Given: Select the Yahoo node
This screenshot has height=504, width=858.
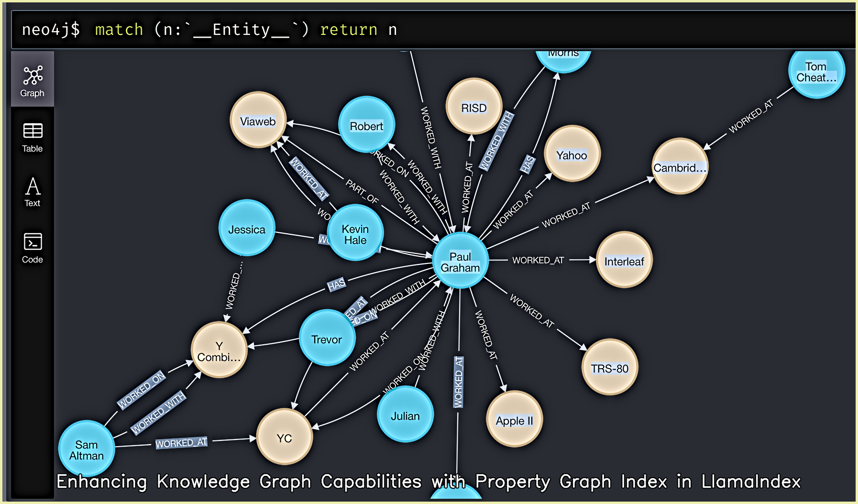Looking at the screenshot, I should (x=572, y=154).
